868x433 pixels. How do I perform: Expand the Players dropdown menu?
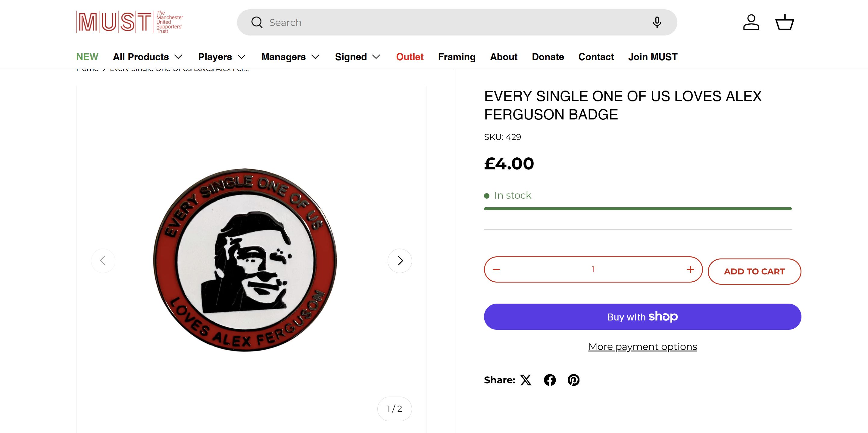point(222,57)
